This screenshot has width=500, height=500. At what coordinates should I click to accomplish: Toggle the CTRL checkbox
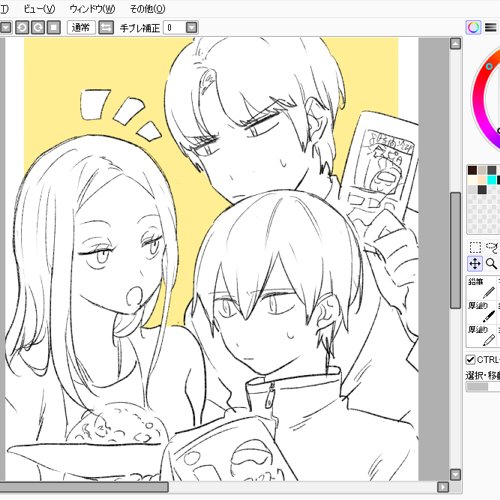(x=470, y=360)
